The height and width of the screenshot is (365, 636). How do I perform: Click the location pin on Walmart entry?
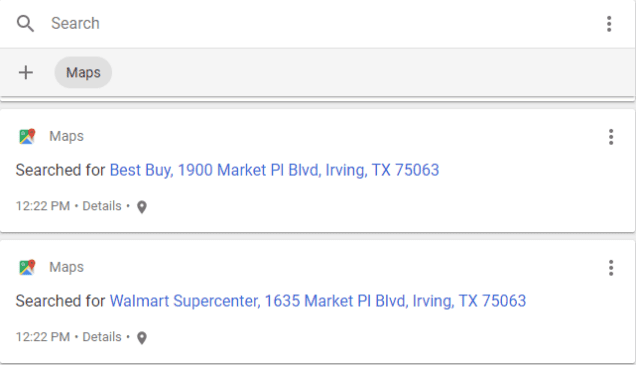(142, 338)
